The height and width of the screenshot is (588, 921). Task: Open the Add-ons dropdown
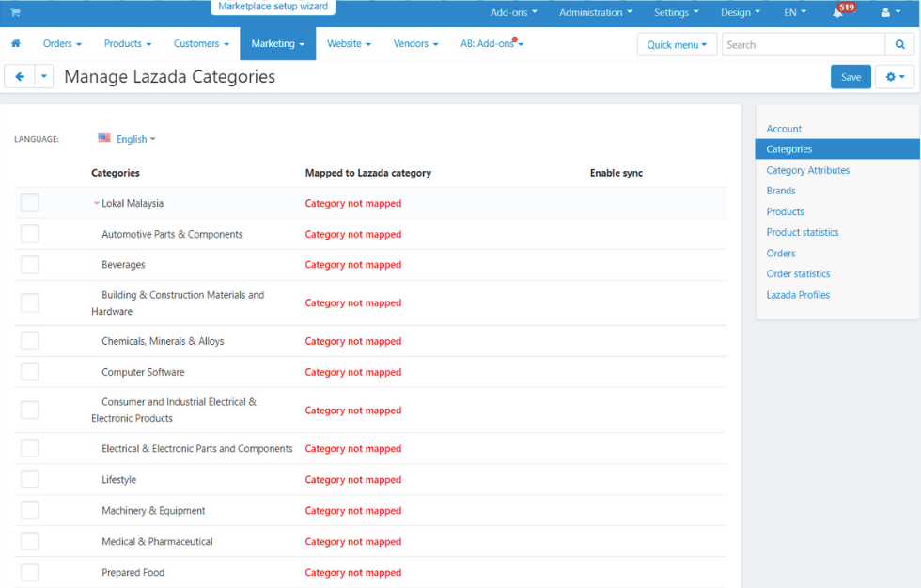pos(513,12)
